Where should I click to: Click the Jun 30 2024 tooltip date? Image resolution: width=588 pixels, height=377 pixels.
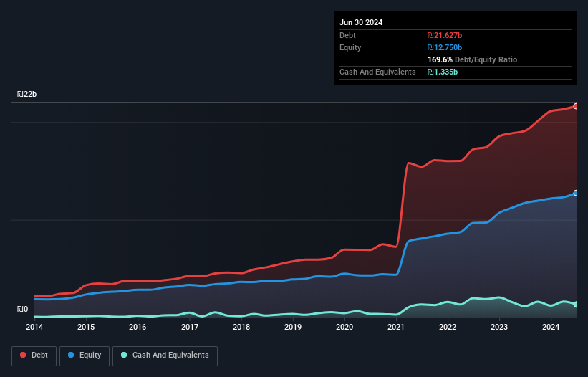pyautogui.click(x=361, y=22)
